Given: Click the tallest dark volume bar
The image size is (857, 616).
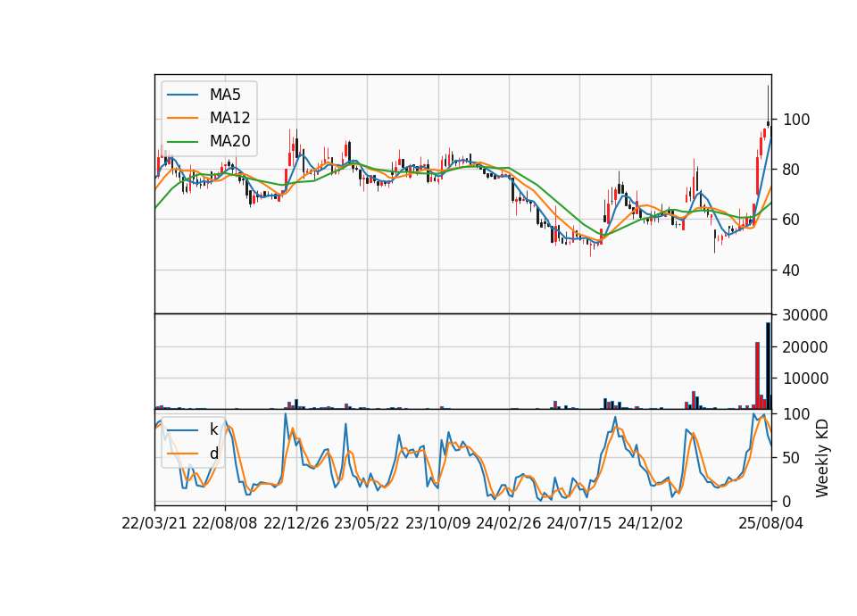Looking at the screenshot, I should [768, 366].
